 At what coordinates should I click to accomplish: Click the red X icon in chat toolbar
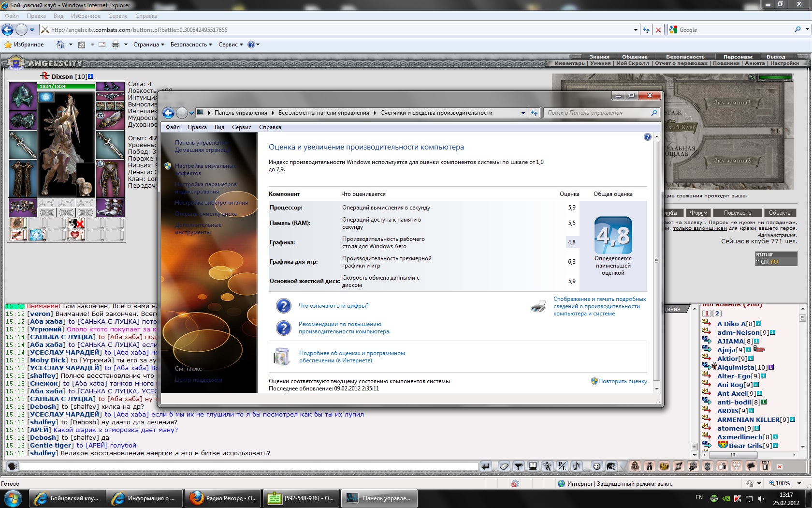point(779,467)
